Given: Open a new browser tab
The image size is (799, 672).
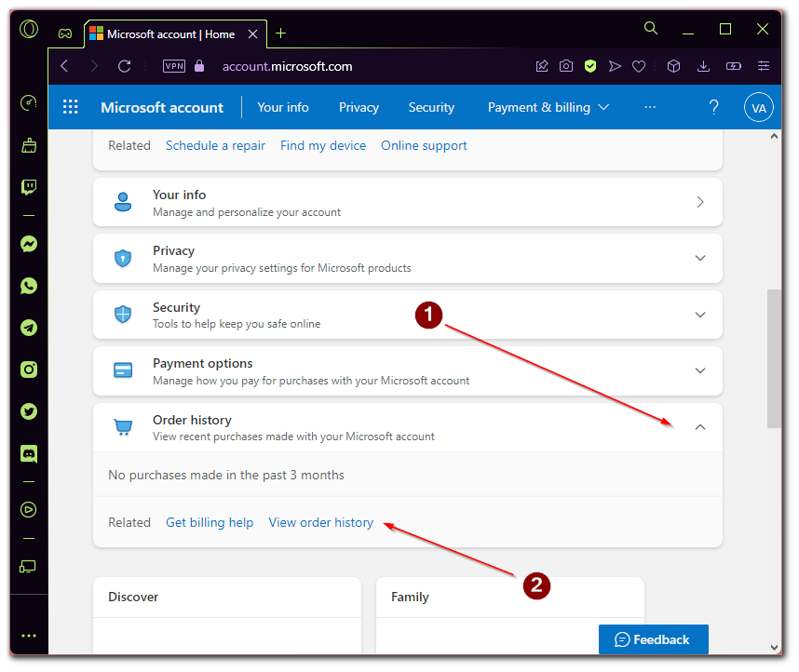Looking at the screenshot, I should pos(280,34).
